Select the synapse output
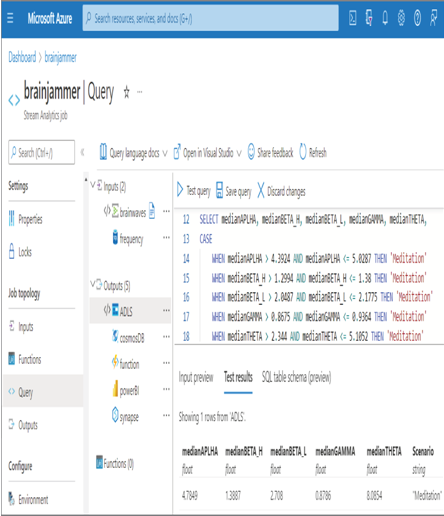Screen dimensions: 444x516 coord(125,416)
